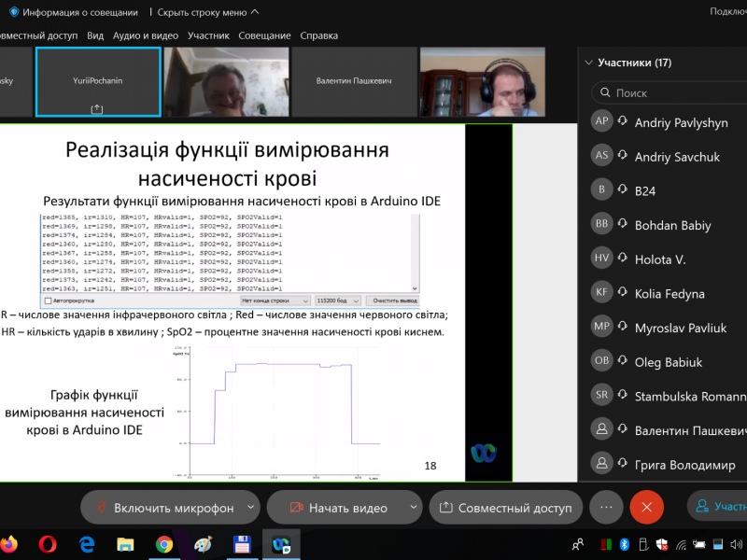Open the Справка menu
The width and height of the screenshot is (747, 560).
point(318,35)
